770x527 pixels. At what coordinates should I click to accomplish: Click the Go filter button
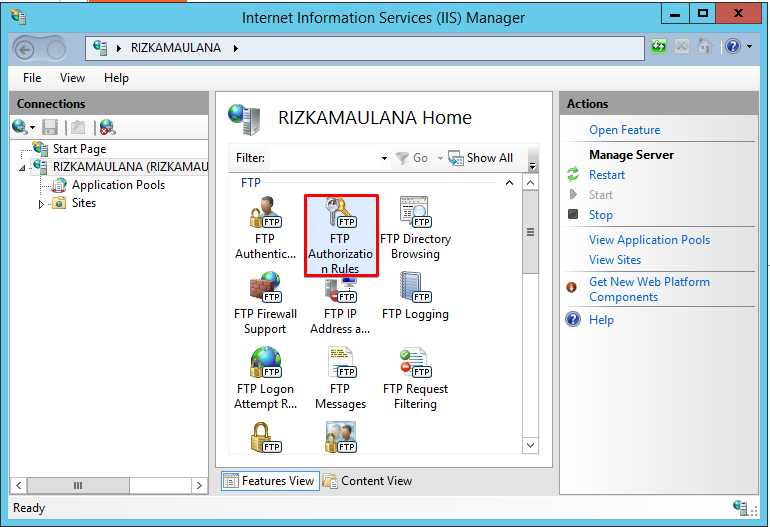pyautogui.click(x=413, y=158)
